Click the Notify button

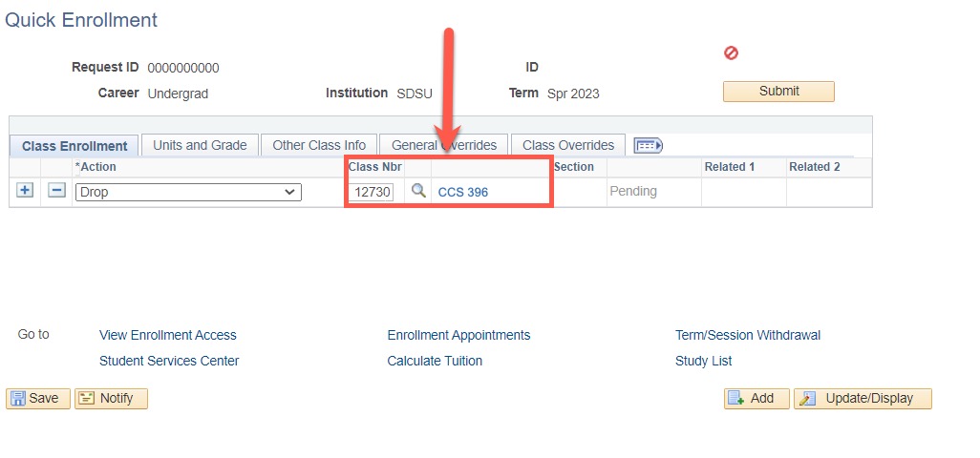(x=111, y=399)
